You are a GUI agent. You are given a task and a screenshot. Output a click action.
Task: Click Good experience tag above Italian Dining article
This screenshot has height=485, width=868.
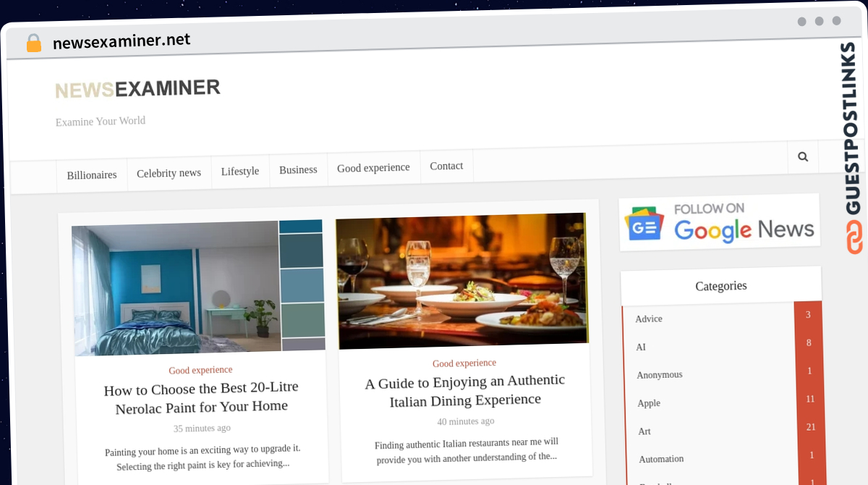tap(464, 363)
